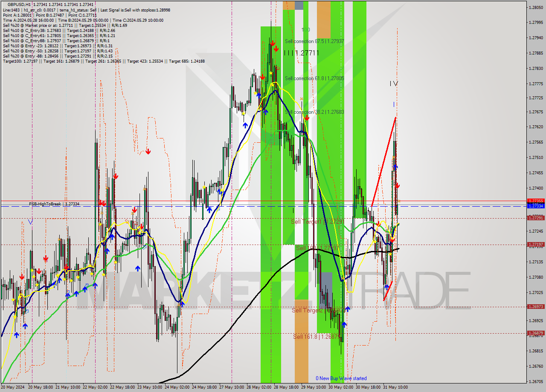Click the 'Sell correction 87.5 | 1.27937' label
Viewport: 546px width, 392px height.
[314, 41]
